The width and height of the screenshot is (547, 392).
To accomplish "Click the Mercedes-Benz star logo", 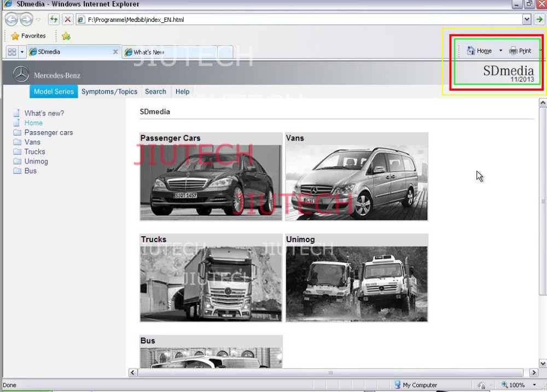I will pyautogui.click(x=21, y=74).
